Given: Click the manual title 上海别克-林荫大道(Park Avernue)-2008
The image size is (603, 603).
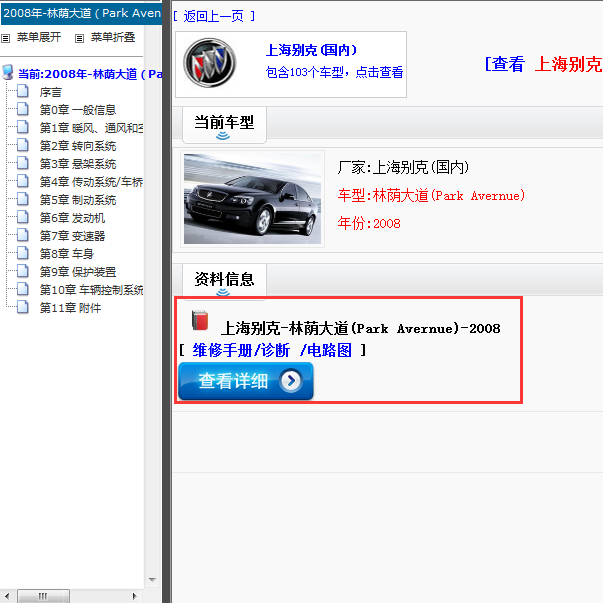Looking at the screenshot, I should click(360, 328).
